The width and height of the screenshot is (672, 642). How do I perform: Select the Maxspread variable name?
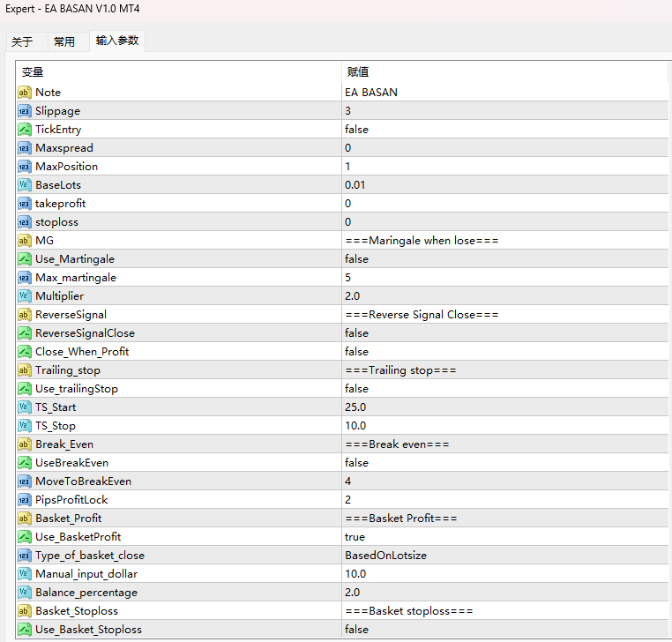pyautogui.click(x=64, y=148)
